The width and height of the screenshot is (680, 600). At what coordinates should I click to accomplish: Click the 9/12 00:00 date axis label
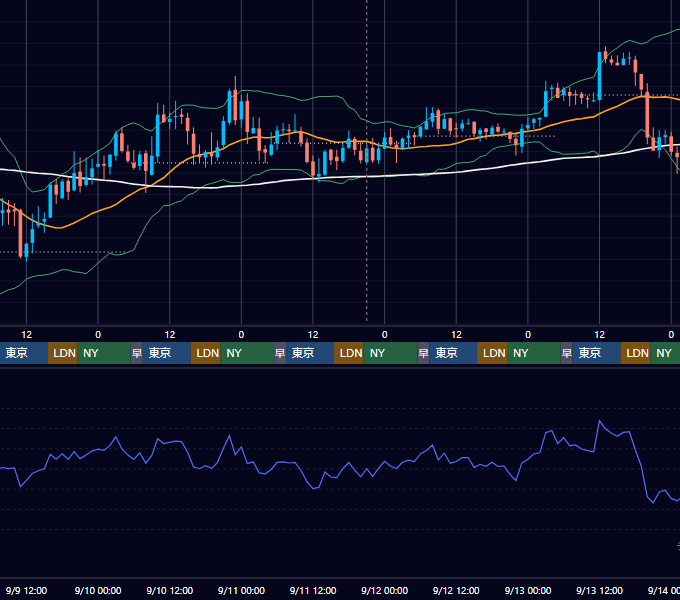(384, 590)
